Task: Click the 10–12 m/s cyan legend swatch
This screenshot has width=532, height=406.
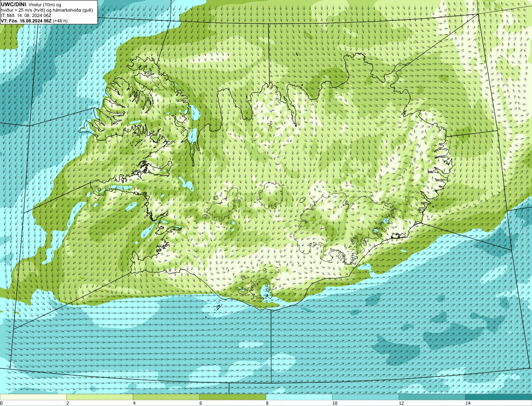Action: [366, 397]
